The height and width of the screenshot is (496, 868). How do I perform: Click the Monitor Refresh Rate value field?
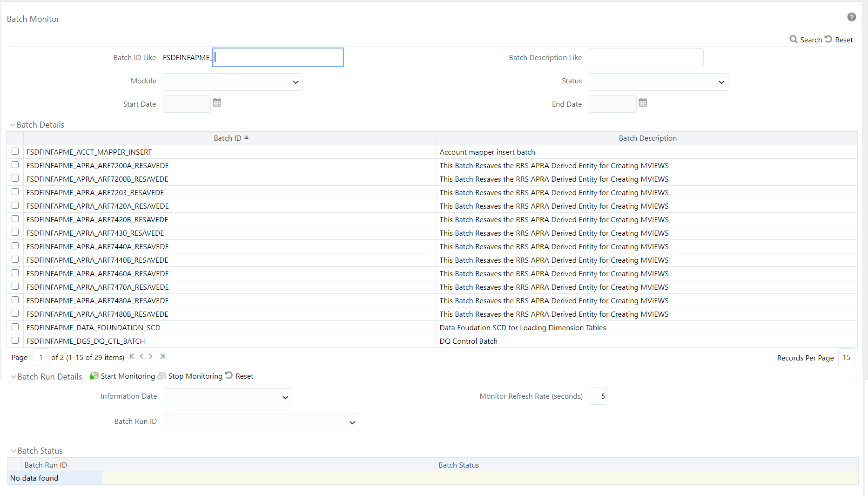[x=598, y=396]
